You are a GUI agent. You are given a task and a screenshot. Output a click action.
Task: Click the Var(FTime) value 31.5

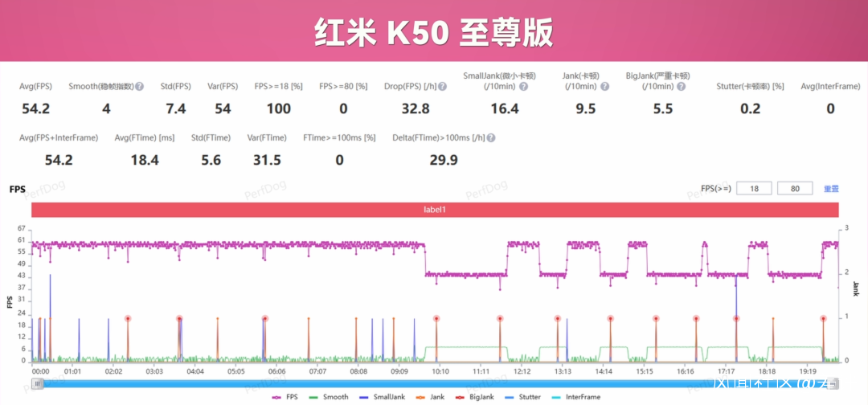[x=267, y=161]
